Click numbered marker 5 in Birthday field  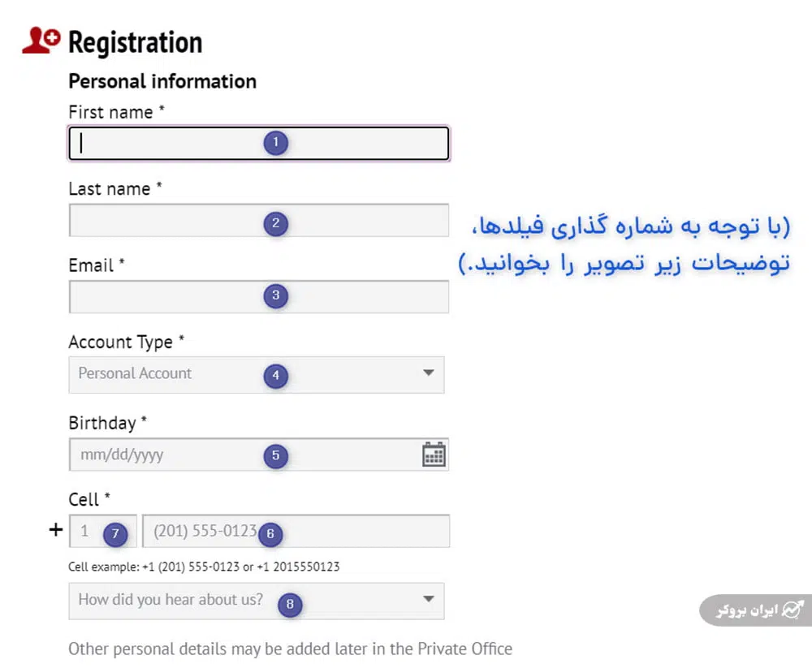(x=275, y=455)
